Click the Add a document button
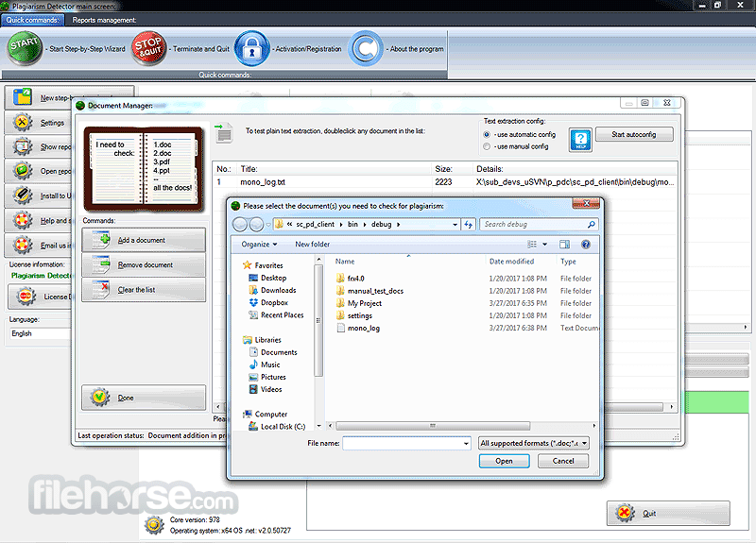Image resolution: width=756 pixels, height=543 pixels. click(144, 240)
